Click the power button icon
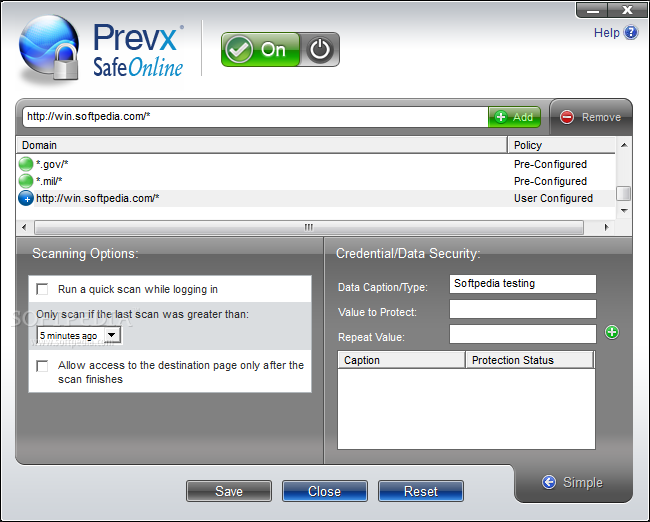 [x=320, y=50]
